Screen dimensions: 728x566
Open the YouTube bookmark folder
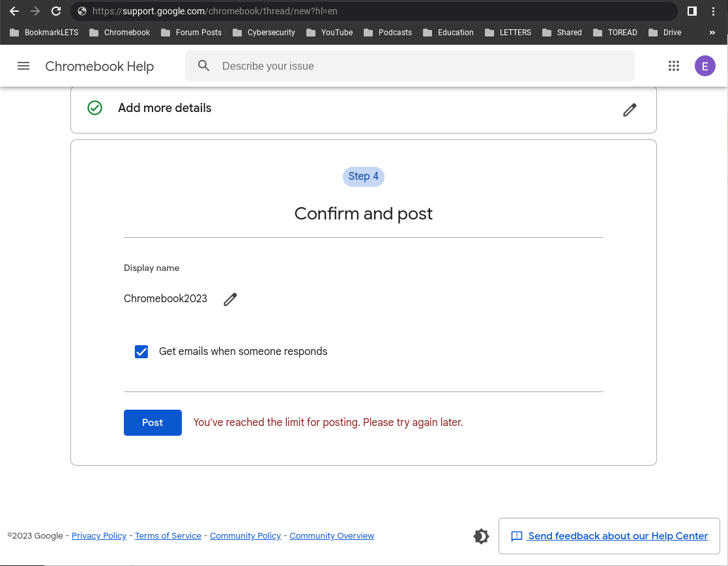(330, 33)
